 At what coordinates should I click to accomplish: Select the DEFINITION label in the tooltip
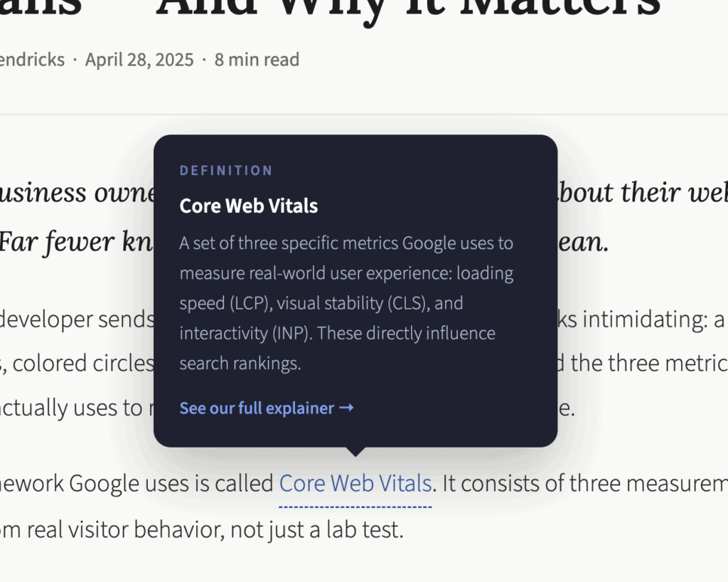226,170
